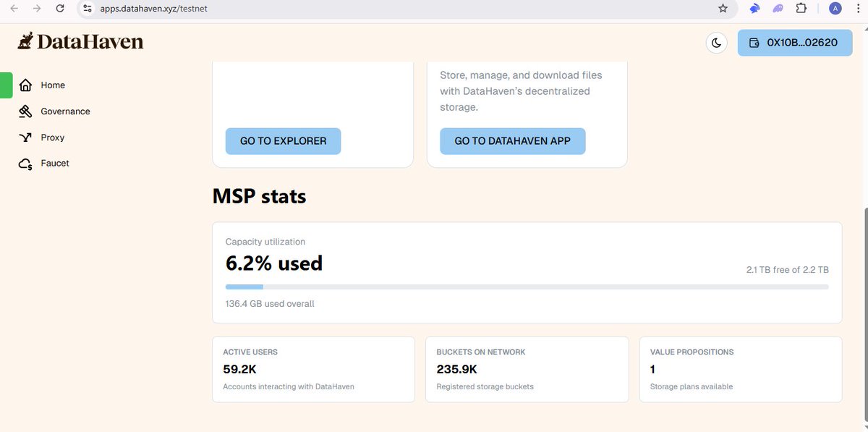This screenshot has width=868, height=432.
Task: Click the '235.9K' buckets value
Action: coord(456,369)
